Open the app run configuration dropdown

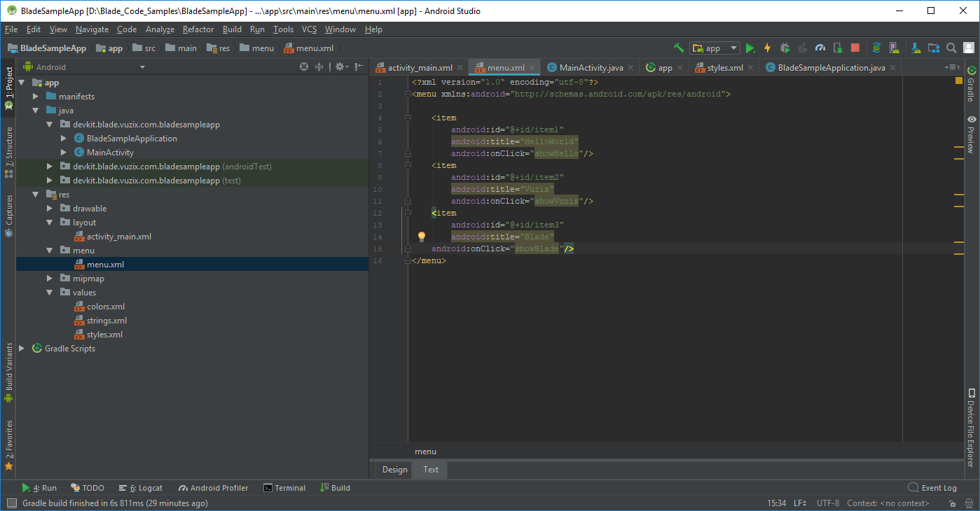pos(715,48)
